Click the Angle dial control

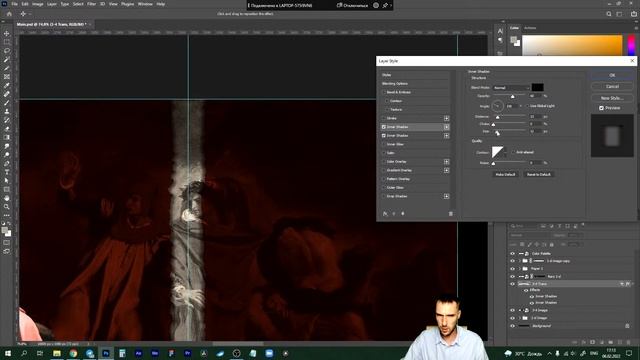tap(497, 106)
